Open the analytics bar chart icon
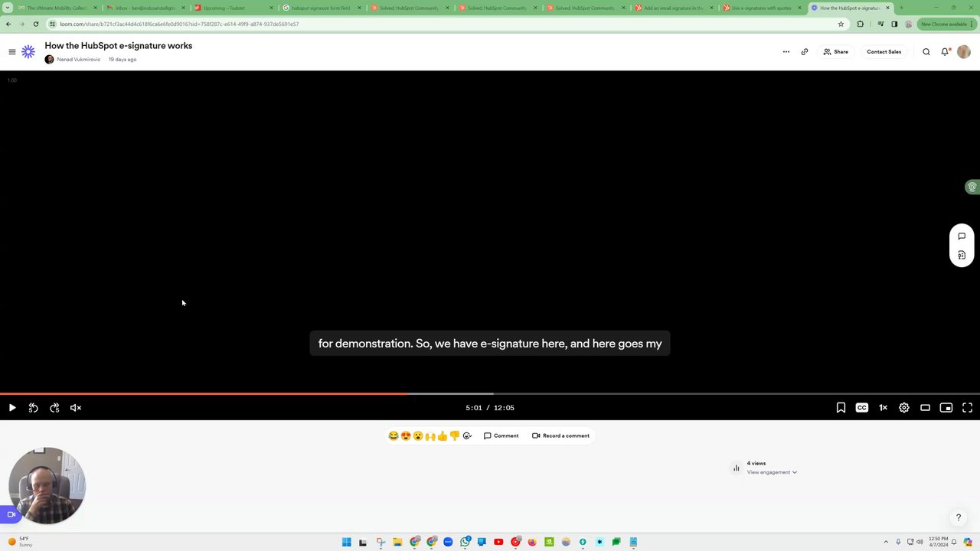The image size is (980, 551). pos(737,468)
